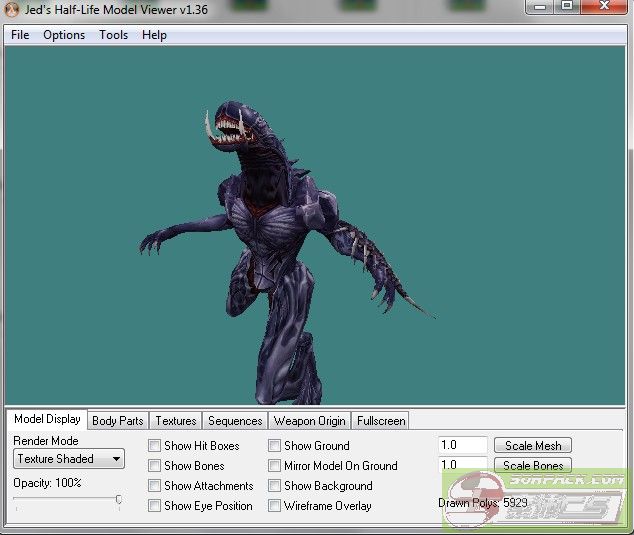The height and width of the screenshot is (535, 634).
Task: Toggle Wireframe Overlay checkbox
Action: [275, 506]
